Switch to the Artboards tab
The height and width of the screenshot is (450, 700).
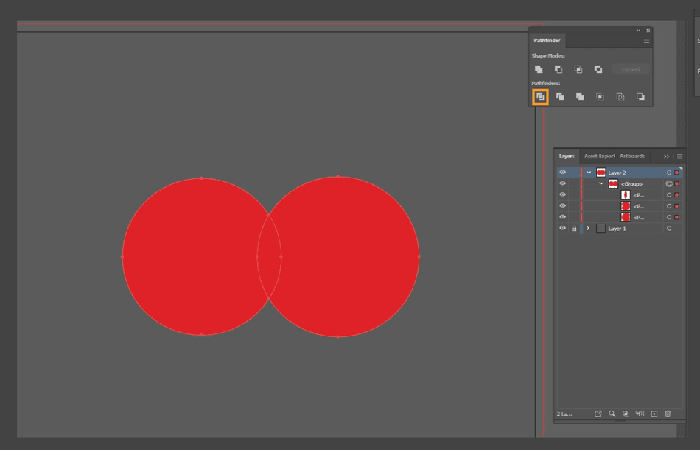click(x=633, y=156)
